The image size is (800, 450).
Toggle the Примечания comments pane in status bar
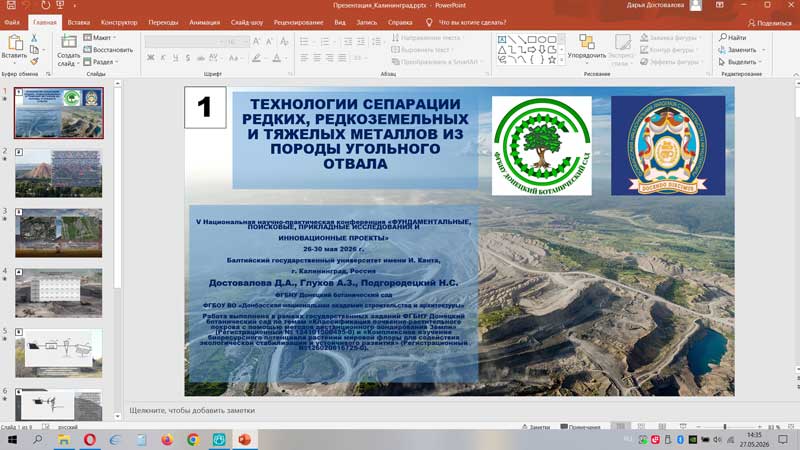581,427
